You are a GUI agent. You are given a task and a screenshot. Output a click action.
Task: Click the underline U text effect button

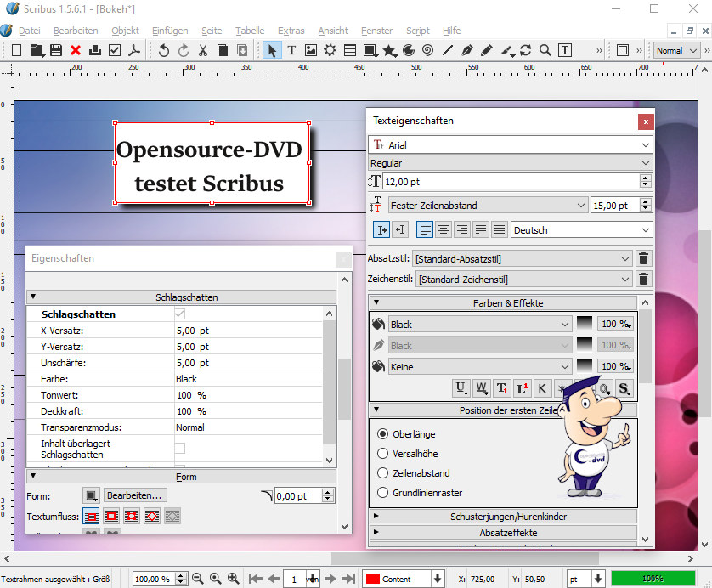pos(461,388)
